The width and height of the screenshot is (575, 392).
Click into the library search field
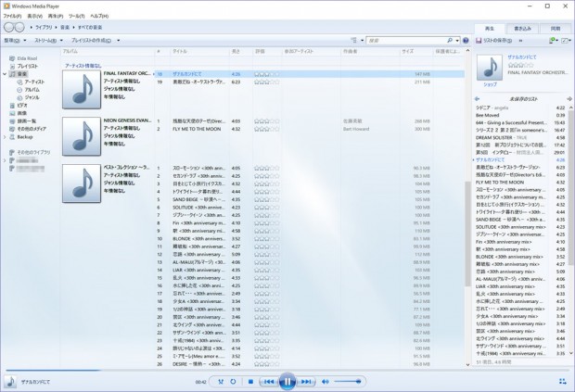[x=406, y=40]
